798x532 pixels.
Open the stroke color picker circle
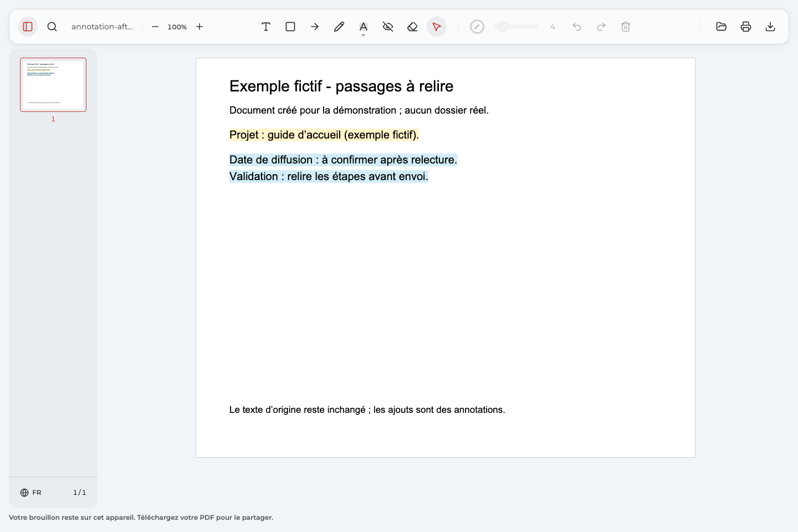(x=477, y=27)
